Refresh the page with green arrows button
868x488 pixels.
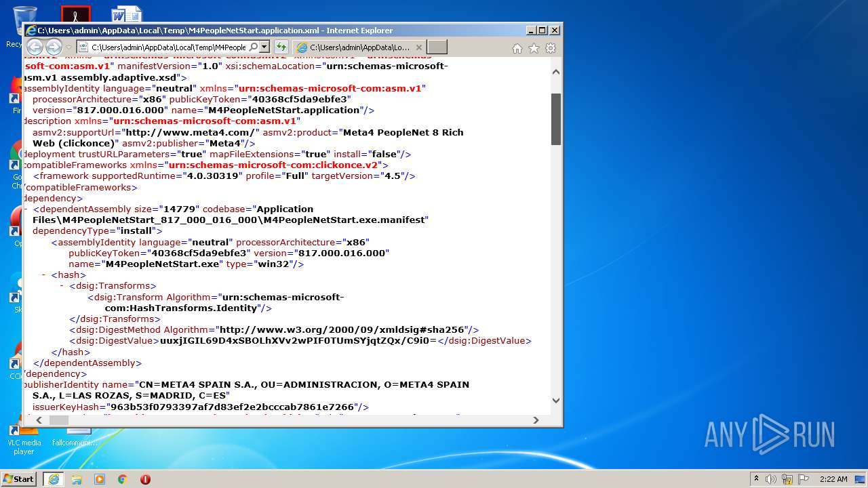click(x=281, y=47)
